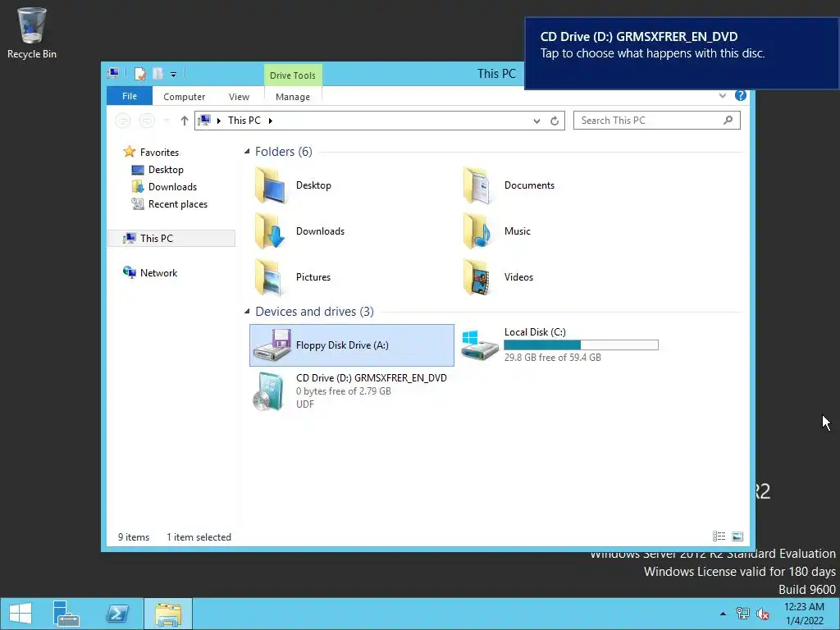This screenshot has width=840, height=630.
Task: Launch Server Manager from the taskbar
Action: click(x=66, y=614)
